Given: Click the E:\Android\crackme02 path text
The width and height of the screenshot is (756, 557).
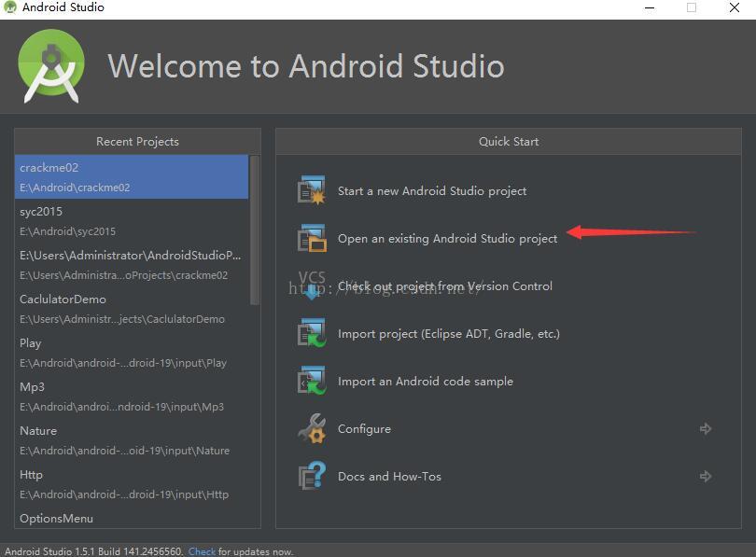Looking at the screenshot, I should [75, 188].
